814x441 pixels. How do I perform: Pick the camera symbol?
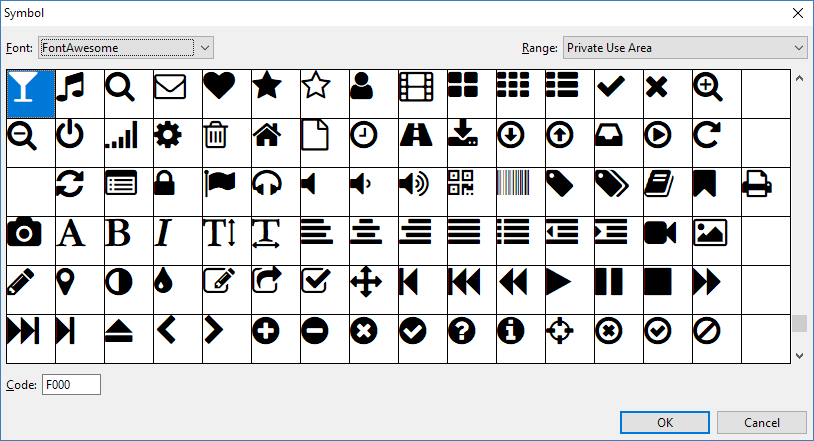click(31, 240)
